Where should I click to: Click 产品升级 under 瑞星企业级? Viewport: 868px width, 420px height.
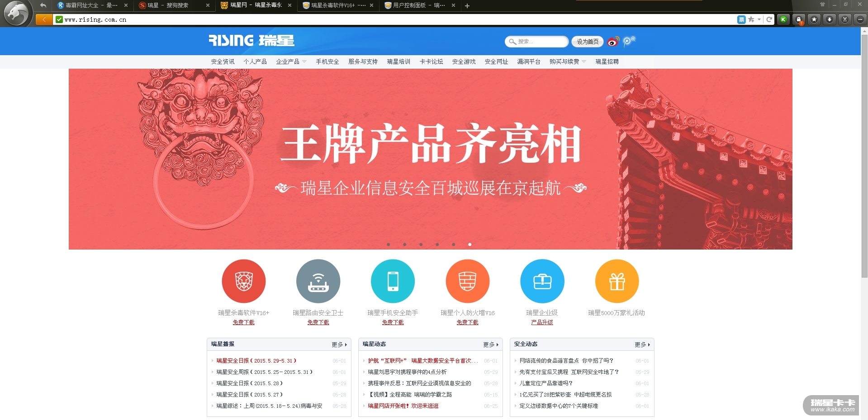pos(542,322)
